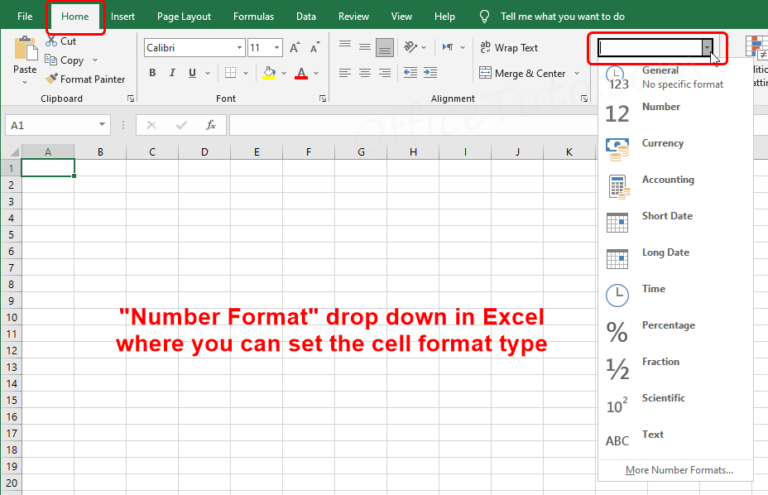Click the Merge & Center icon
Screen dimensions: 768x495
pyautogui.click(x=485, y=73)
